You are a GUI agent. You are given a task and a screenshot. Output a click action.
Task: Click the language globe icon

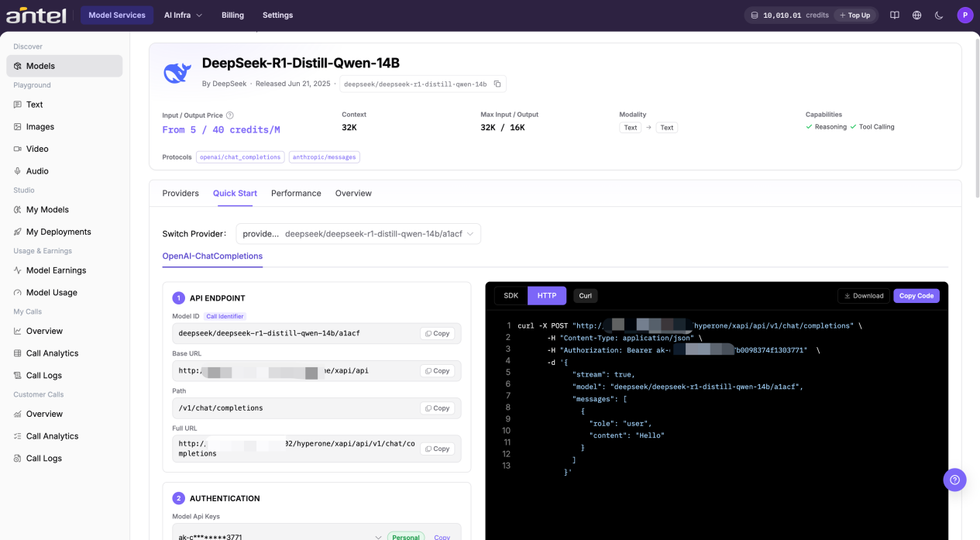tap(916, 15)
